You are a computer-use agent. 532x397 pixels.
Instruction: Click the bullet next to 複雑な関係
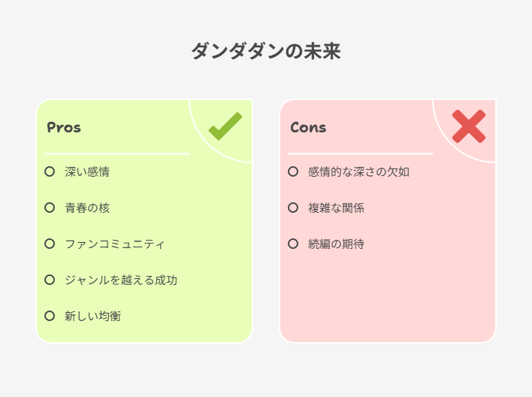pos(293,208)
